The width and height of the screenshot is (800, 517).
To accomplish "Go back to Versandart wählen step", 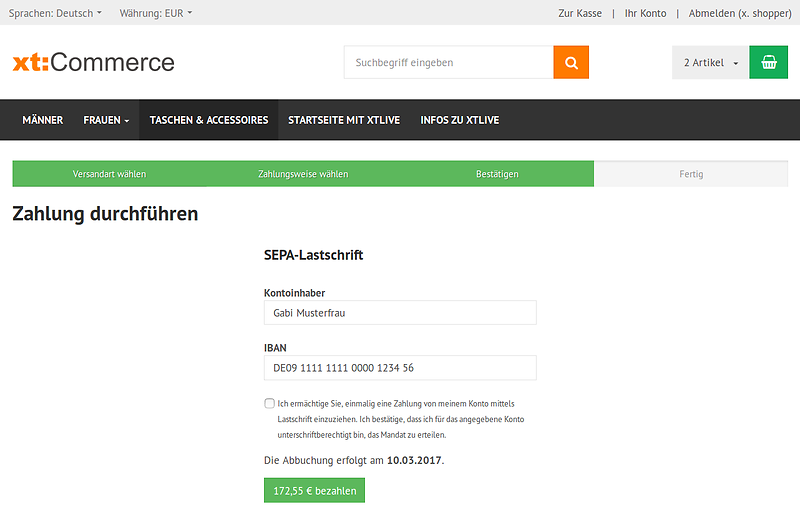I will click(x=109, y=174).
